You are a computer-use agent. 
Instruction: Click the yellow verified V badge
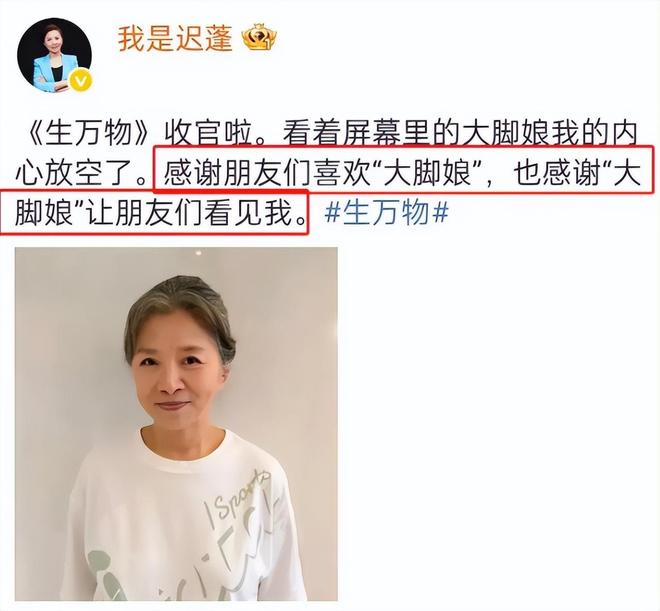(x=80, y=81)
